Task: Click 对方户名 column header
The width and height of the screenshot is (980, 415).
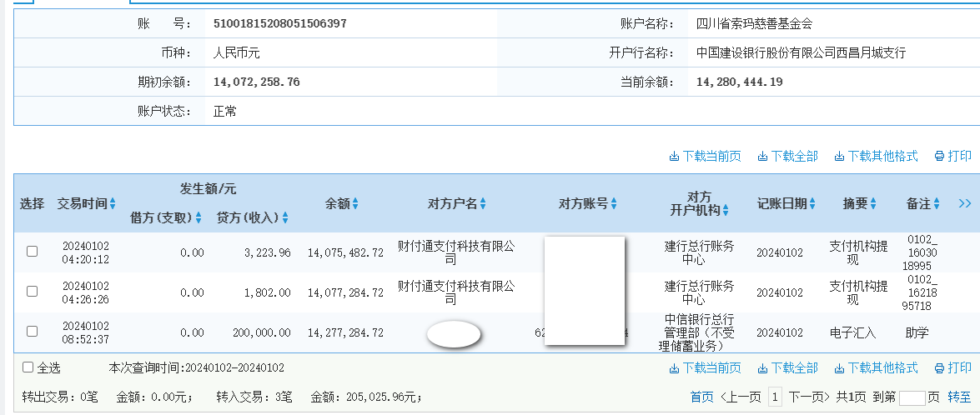Action: (453, 203)
